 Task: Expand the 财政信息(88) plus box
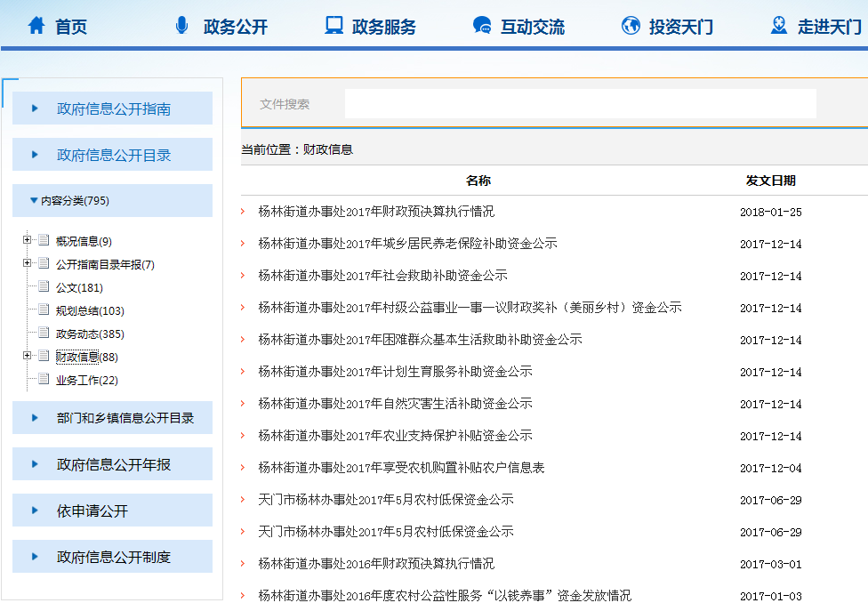(x=28, y=356)
